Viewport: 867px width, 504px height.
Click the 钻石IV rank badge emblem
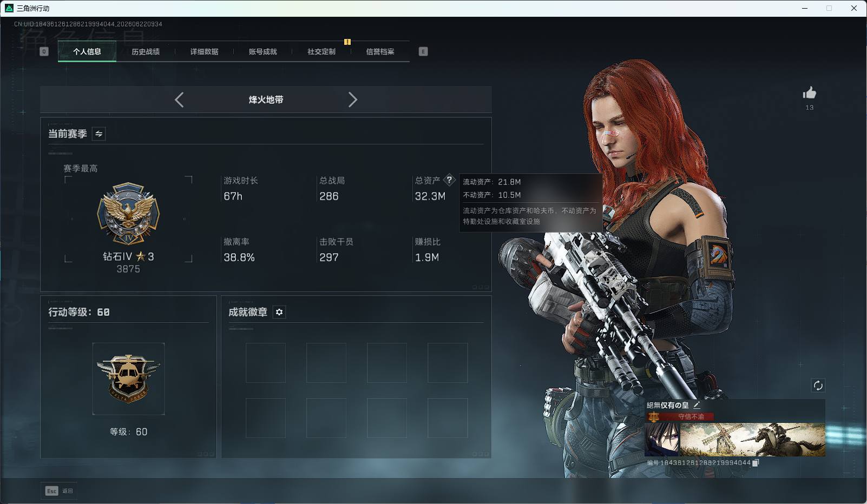pos(128,214)
